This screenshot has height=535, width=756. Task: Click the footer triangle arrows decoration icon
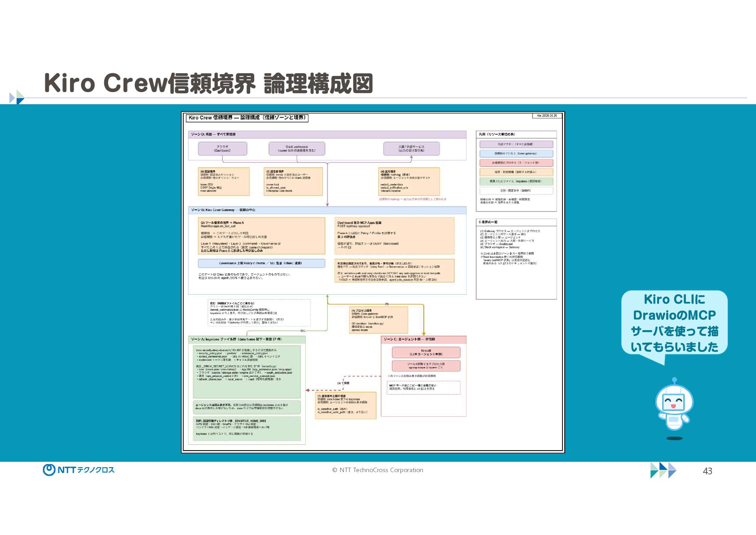[x=663, y=470]
